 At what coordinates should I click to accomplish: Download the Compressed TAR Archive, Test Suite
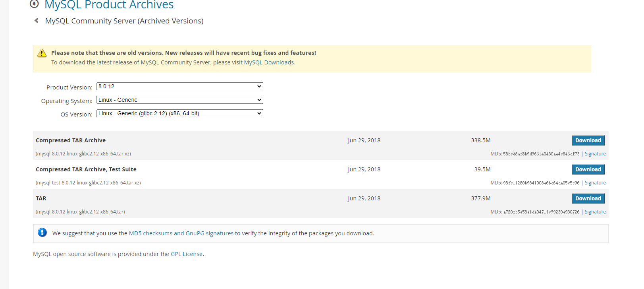[588, 169]
